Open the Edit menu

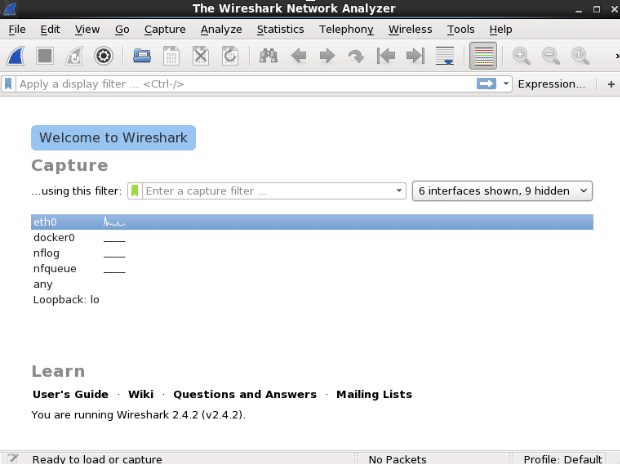(x=50, y=29)
